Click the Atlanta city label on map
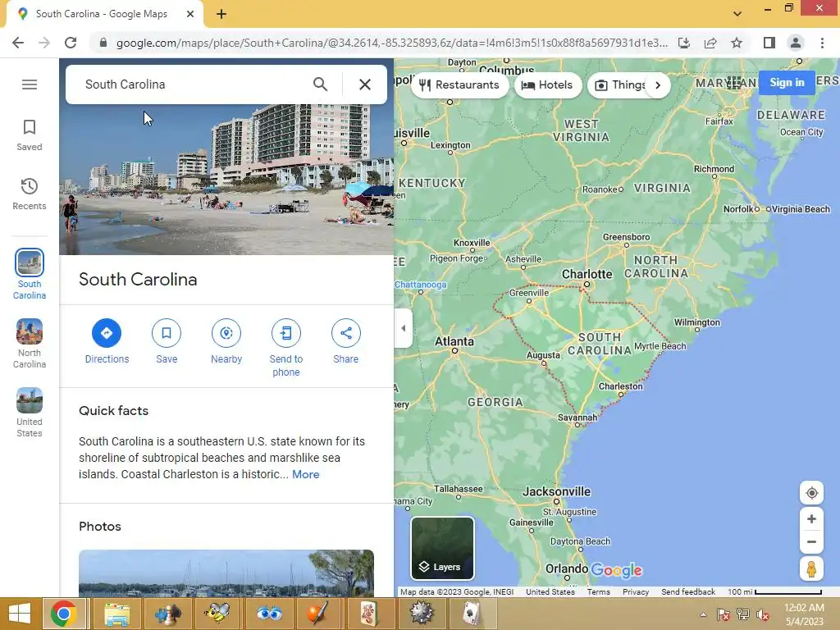Viewport: 840px width, 630px height. [x=454, y=342]
